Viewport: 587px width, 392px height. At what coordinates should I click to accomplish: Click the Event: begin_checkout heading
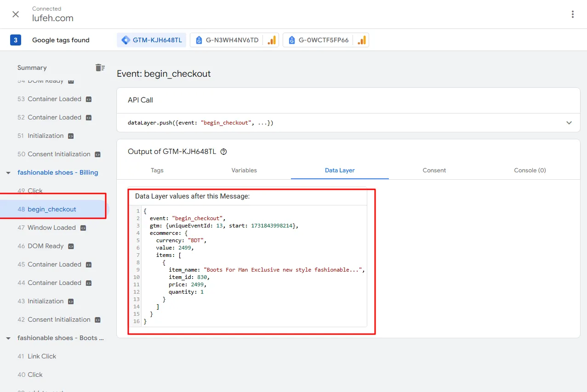click(x=164, y=74)
